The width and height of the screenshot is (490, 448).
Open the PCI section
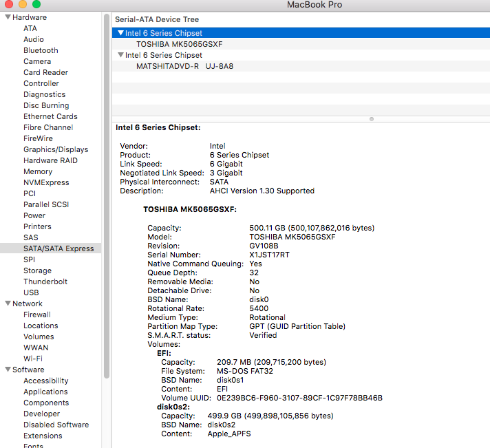30,193
